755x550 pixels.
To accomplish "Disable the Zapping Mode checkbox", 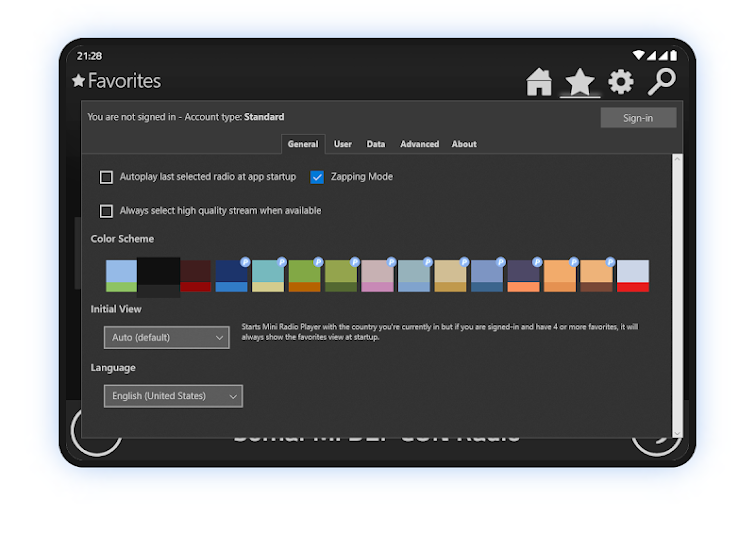I will [317, 177].
